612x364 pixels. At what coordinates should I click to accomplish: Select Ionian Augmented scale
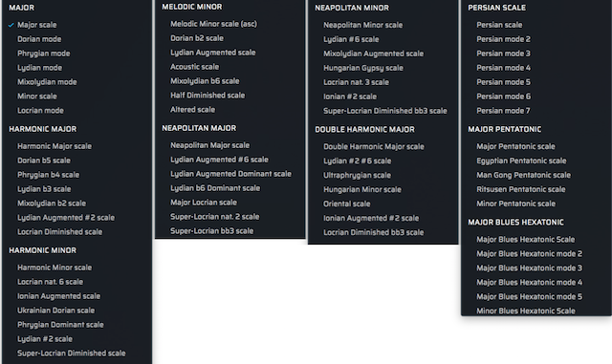[x=58, y=296]
